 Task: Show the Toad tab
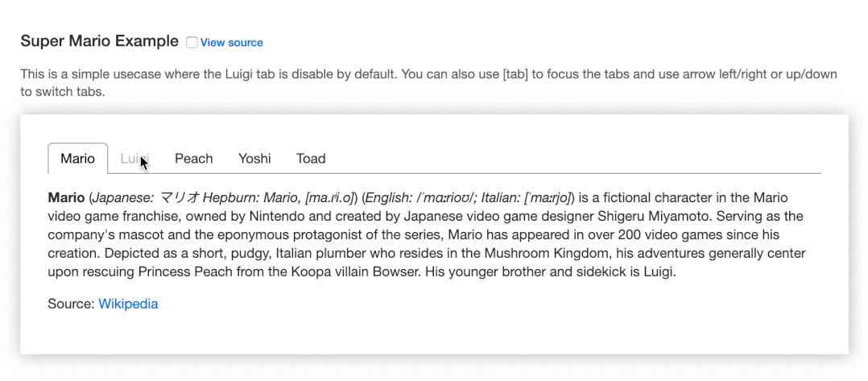click(x=311, y=159)
